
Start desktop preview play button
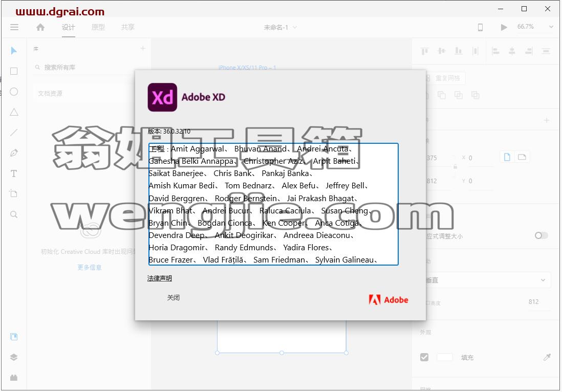[x=504, y=27]
